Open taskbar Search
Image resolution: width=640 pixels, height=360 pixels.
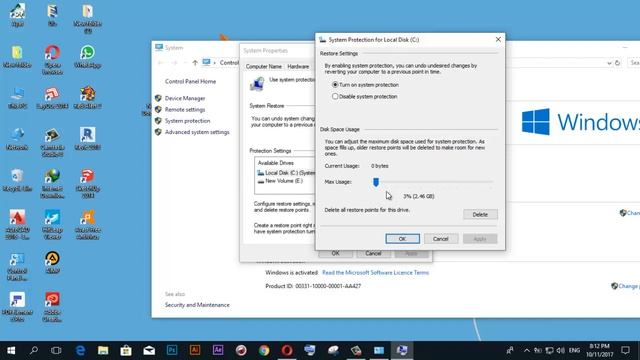34,350
